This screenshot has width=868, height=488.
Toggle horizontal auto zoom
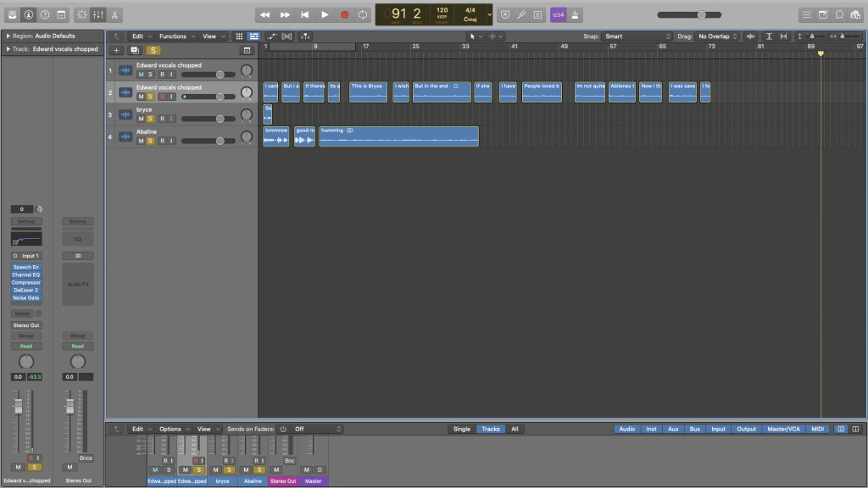783,36
